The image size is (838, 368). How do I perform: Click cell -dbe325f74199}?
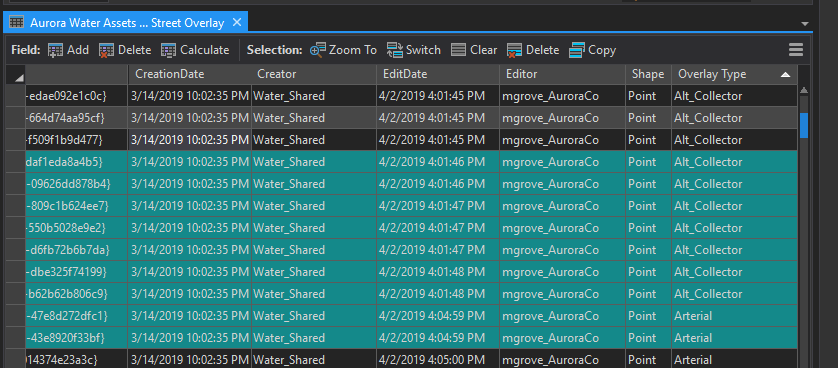76,272
